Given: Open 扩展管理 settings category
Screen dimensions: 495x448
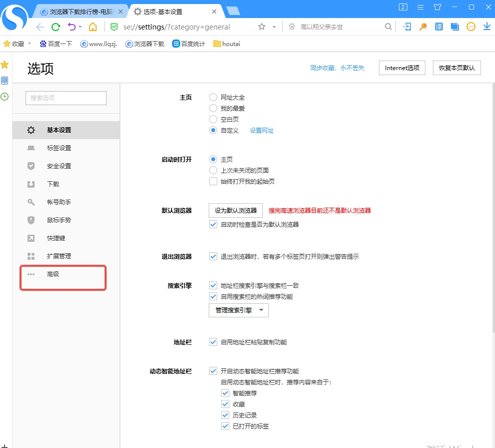Looking at the screenshot, I should pyautogui.click(x=66, y=256).
